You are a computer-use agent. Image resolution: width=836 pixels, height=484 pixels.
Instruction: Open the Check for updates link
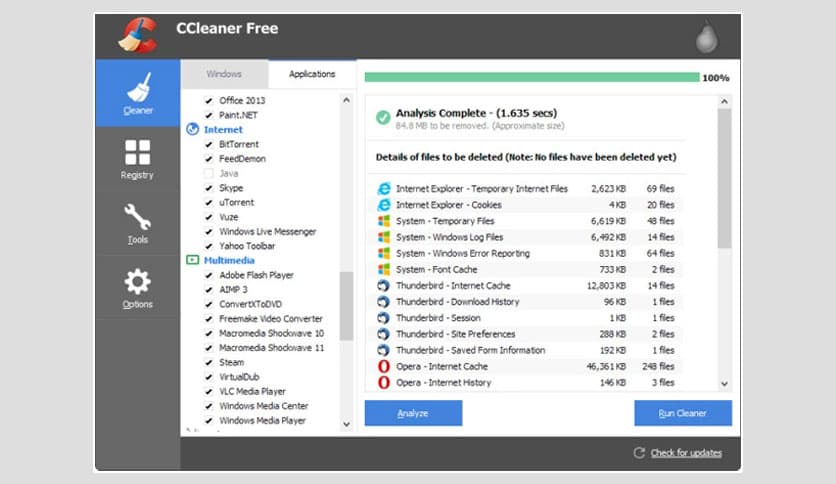(686, 453)
